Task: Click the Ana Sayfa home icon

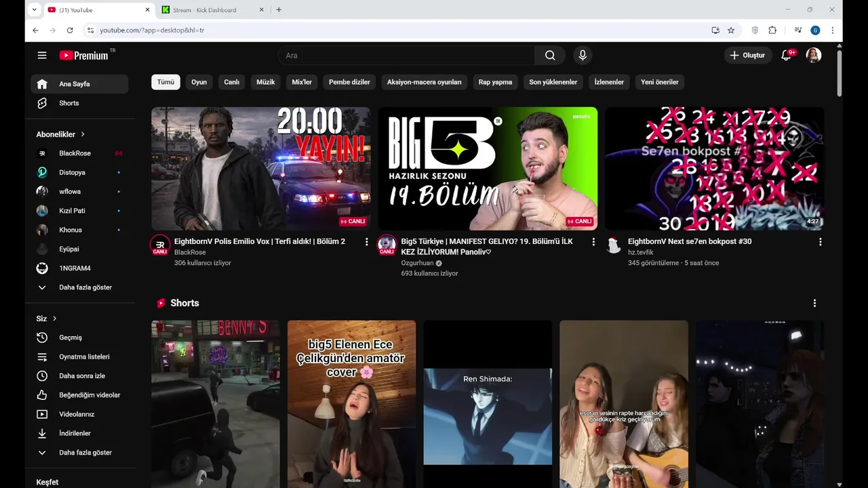Action: [42, 84]
